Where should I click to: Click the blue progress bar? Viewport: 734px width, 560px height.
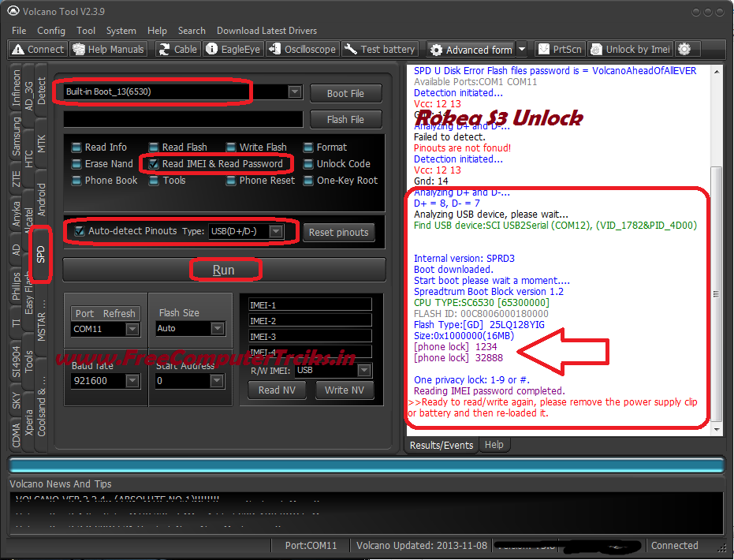point(367,465)
